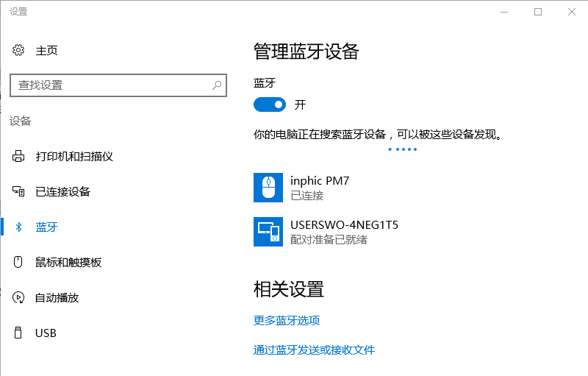The width and height of the screenshot is (588, 376).
Task: Open 鼠标和触摸板 settings
Action: (x=68, y=262)
